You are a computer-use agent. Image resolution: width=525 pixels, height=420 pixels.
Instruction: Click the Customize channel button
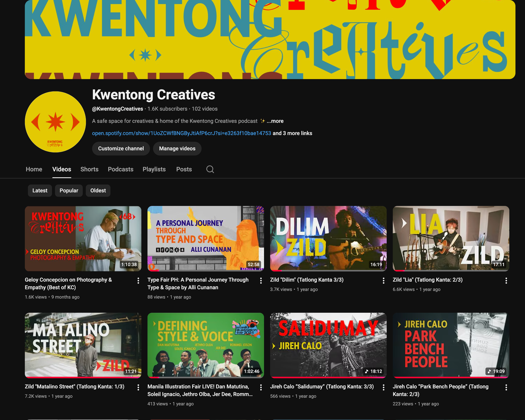click(x=121, y=148)
